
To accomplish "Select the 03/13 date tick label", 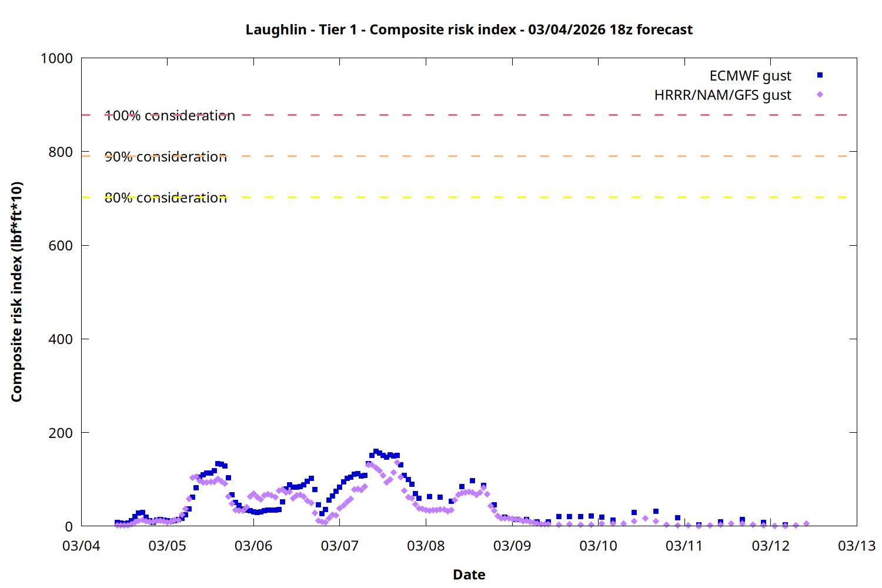I will (856, 546).
